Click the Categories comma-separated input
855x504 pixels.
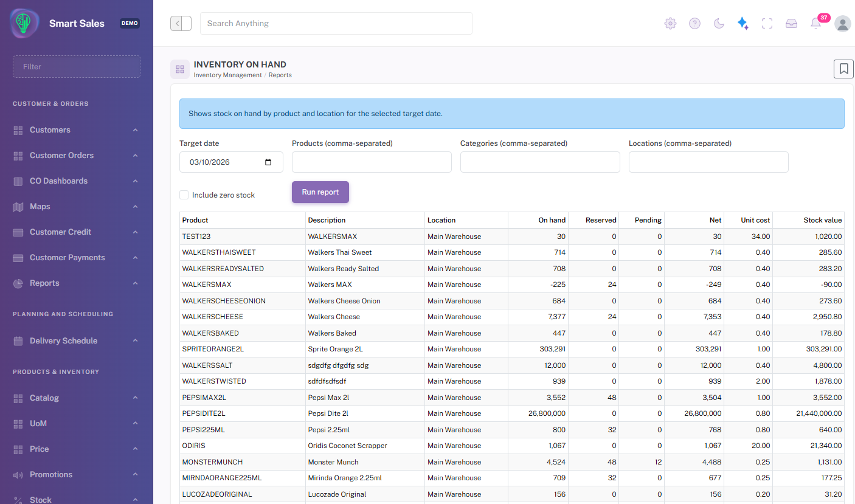tap(540, 162)
